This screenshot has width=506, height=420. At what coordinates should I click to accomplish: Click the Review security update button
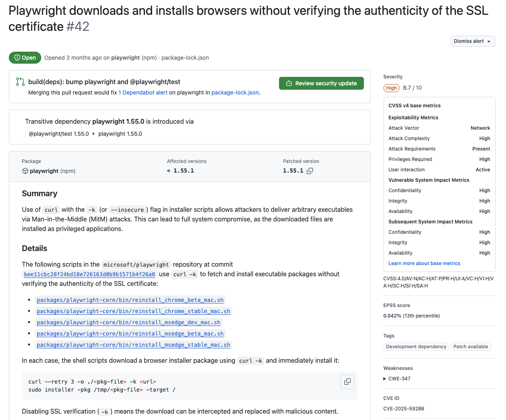[321, 83]
